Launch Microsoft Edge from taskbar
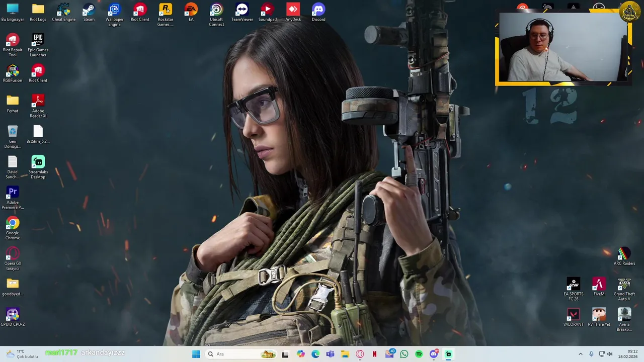Screen dimensions: 644x362 coord(315,354)
